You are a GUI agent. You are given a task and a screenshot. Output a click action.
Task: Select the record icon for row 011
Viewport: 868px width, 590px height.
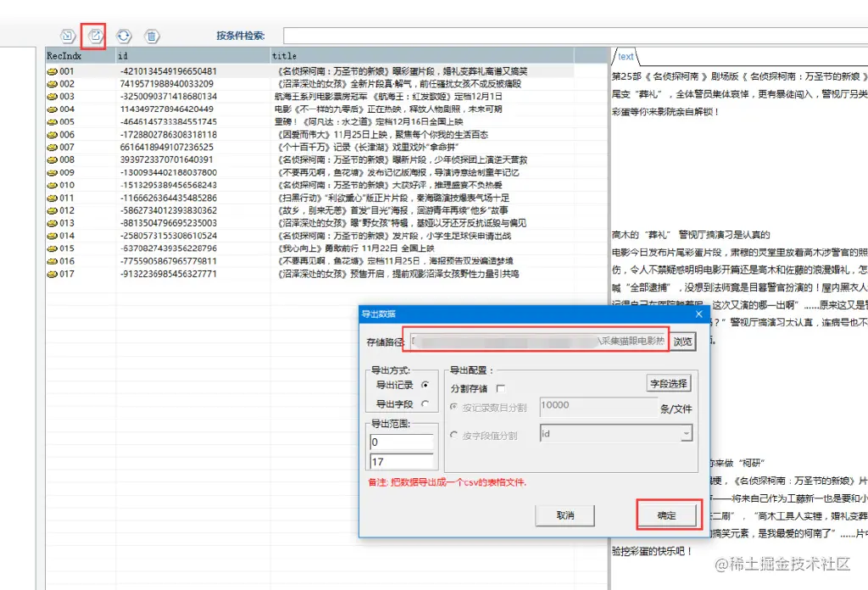click(52, 198)
